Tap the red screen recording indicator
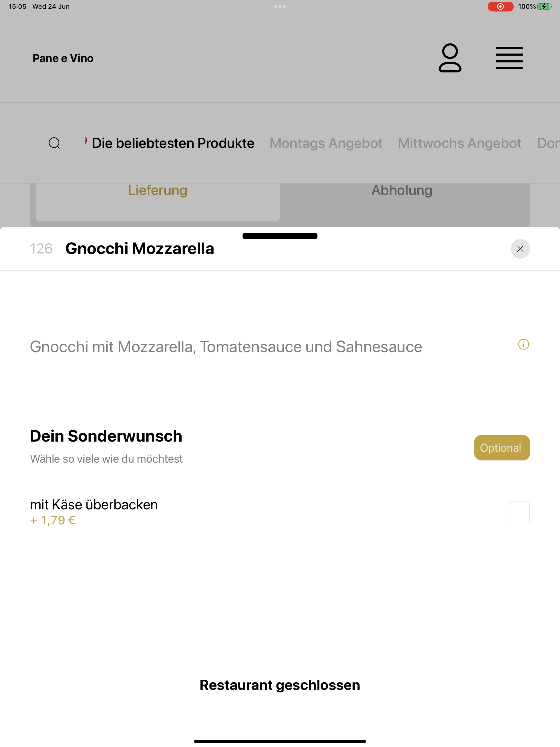560x747 pixels. click(500, 6)
